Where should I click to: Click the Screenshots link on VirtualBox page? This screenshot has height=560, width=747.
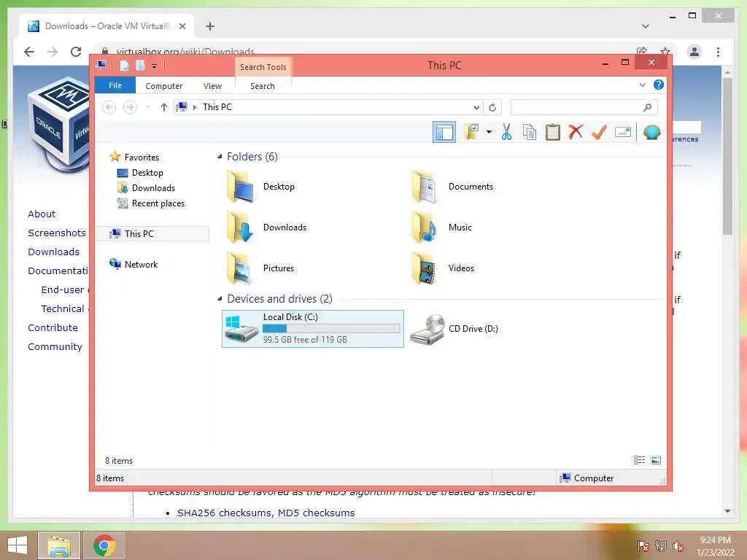coord(57,233)
